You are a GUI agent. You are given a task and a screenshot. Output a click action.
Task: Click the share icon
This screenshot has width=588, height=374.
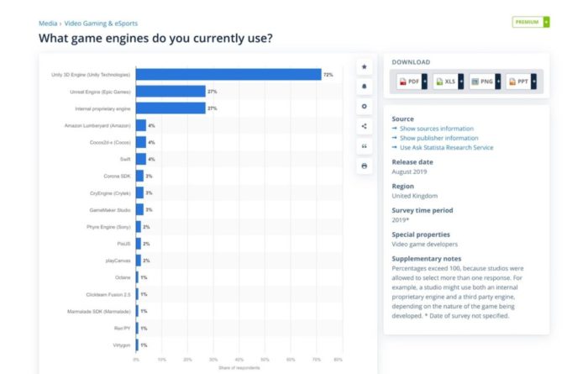click(x=364, y=126)
